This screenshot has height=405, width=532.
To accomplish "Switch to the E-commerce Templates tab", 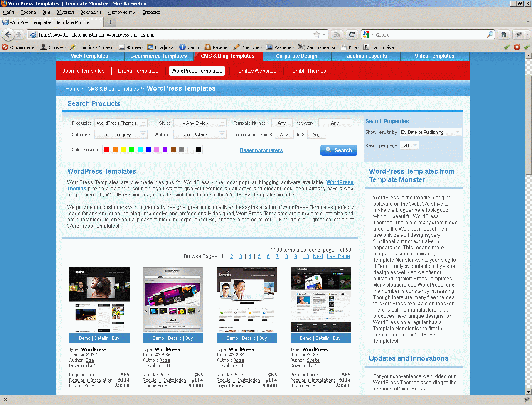I will (x=158, y=56).
